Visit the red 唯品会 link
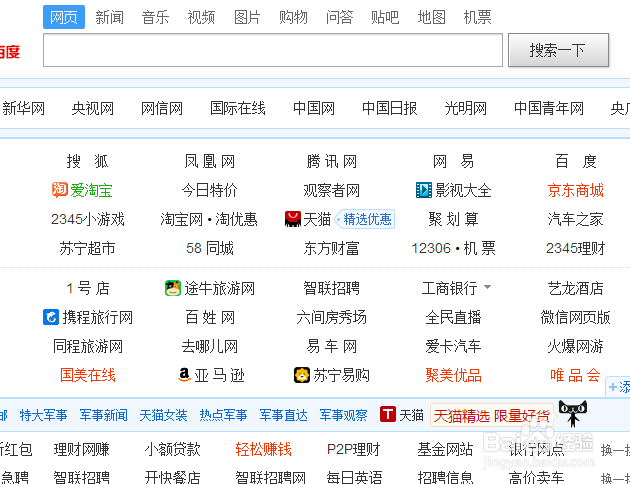Viewport: 630px width, 484px height. [x=575, y=375]
